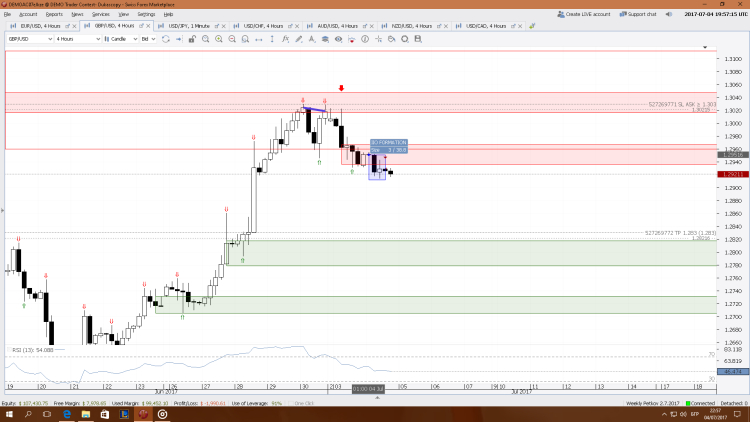
Task: Open Support chat
Action: click(x=638, y=14)
